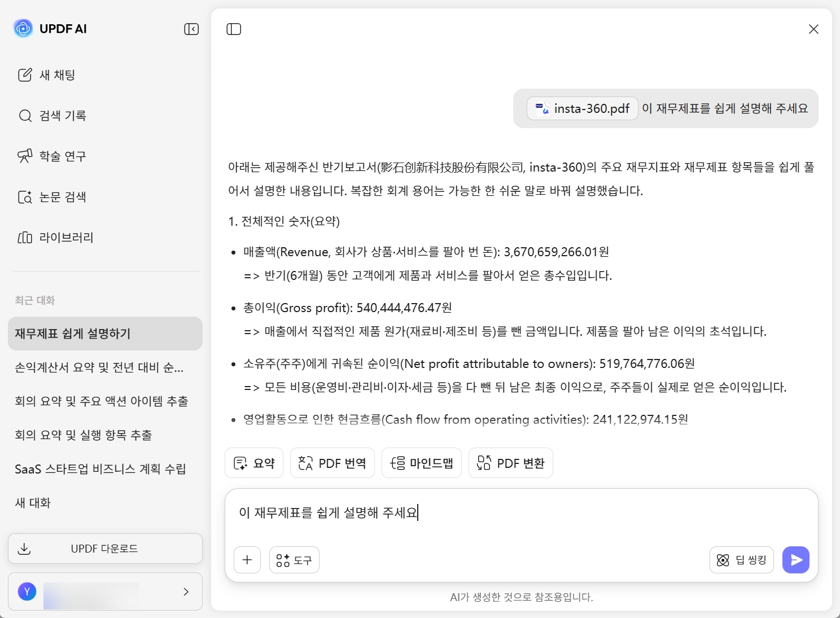Click the new chat pencil icon
The width and height of the screenshot is (840, 618).
[25, 75]
